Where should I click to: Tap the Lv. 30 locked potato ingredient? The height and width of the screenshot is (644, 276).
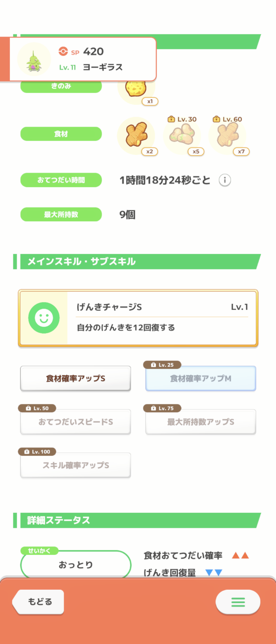coord(183,135)
